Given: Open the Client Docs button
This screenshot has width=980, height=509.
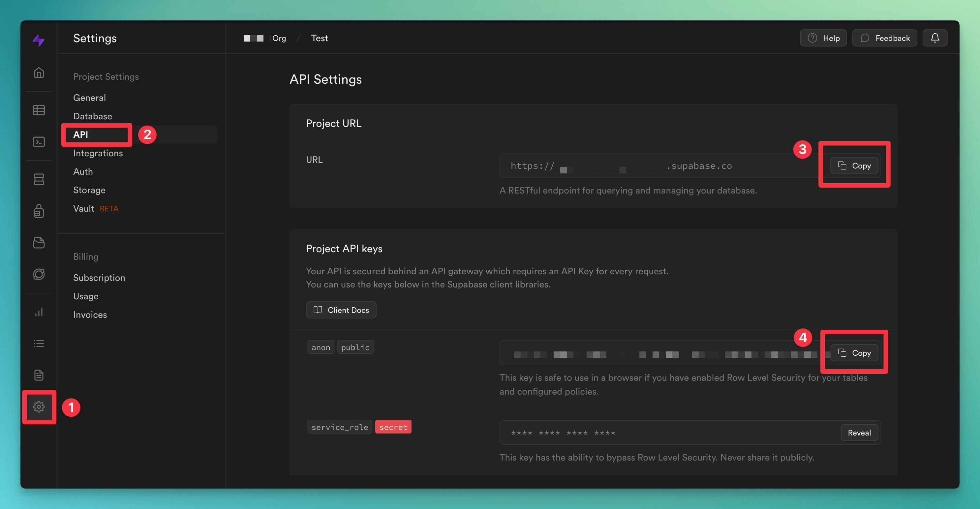Looking at the screenshot, I should pos(341,310).
